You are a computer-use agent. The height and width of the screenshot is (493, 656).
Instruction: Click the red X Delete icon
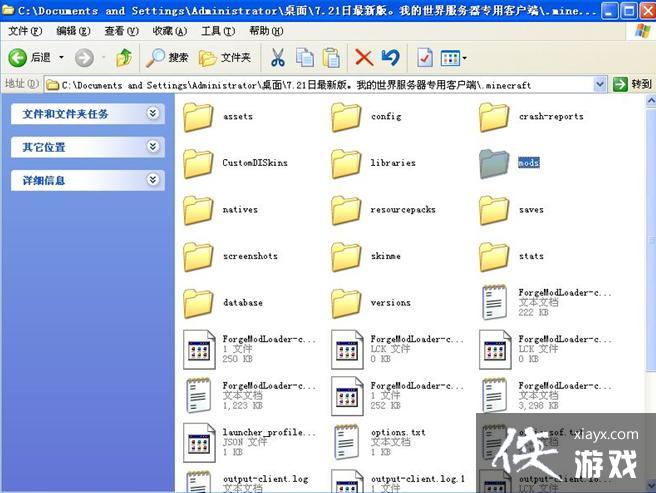(x=364, y=58)
